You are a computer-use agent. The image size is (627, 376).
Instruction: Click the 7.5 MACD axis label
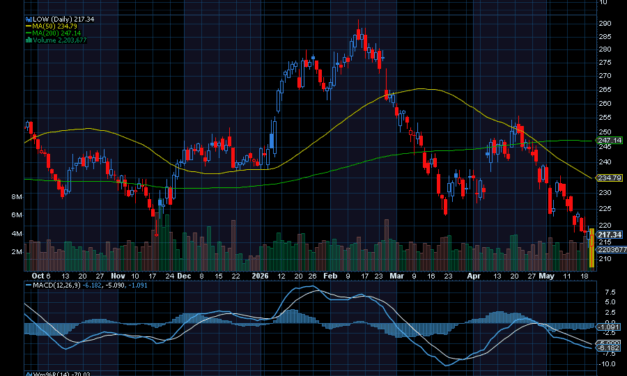pos(610,292)
